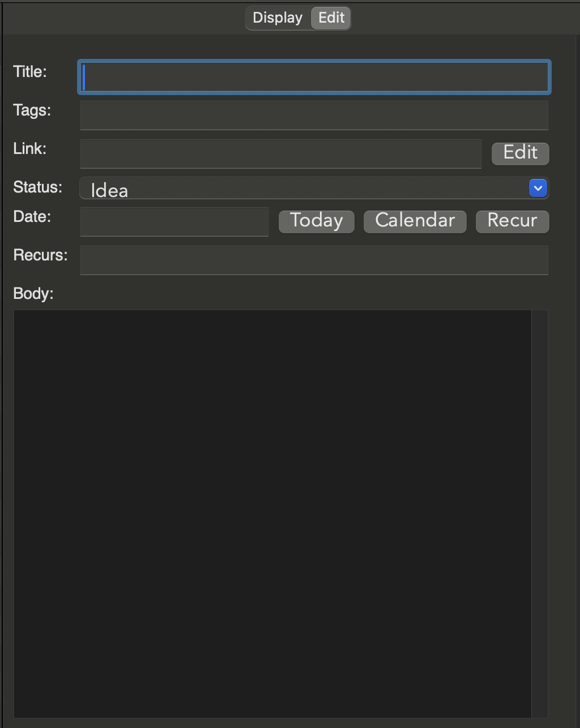
Task: Click the Date entry field
Action: 174,222
